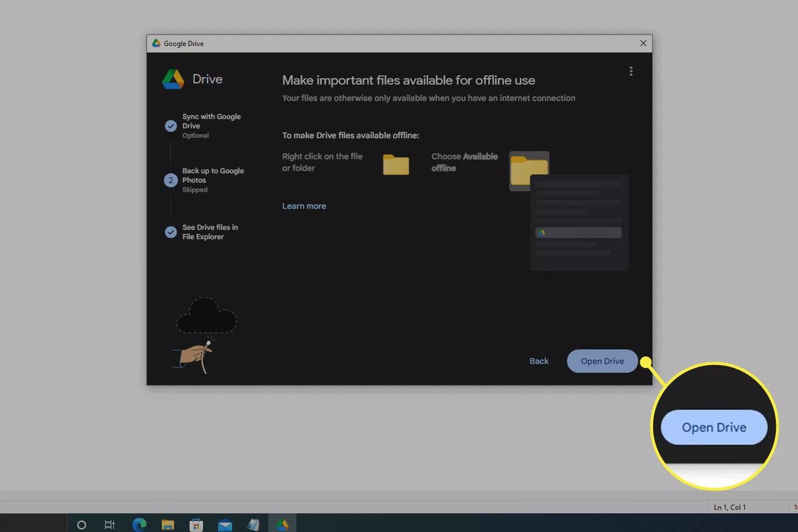Go Back to the previous setup step
Viewport: 798px width, 532px height.
tap(539, 361)
